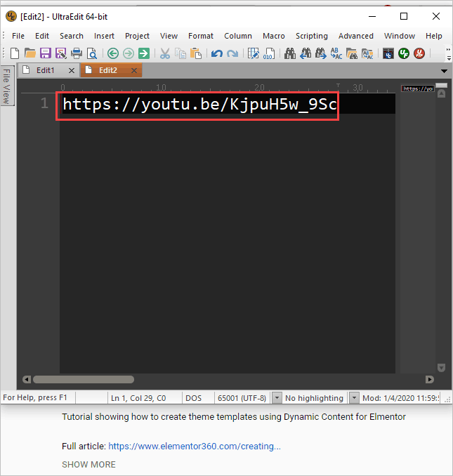Open the File menu
This screenshot has height=476, width=453.
point(18,36)
